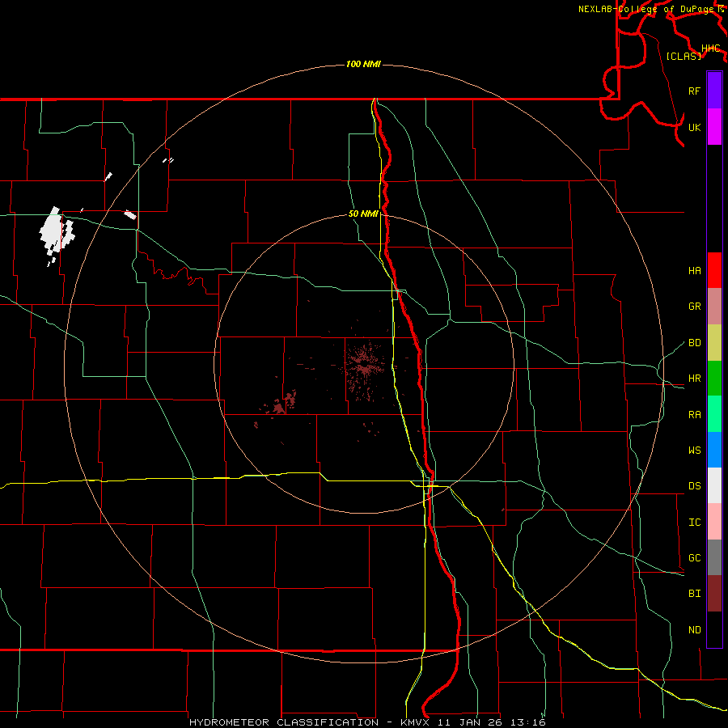728x728 pixels.
Task: Click the "RF" legend label
Action: click(695, 91)
